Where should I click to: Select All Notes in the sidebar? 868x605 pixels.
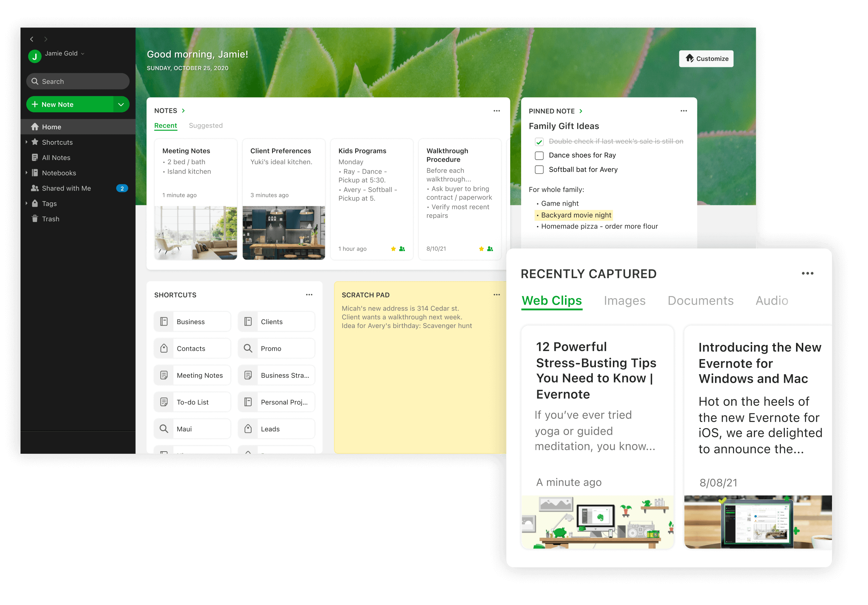pyautogui.click(x=78, y=157)
